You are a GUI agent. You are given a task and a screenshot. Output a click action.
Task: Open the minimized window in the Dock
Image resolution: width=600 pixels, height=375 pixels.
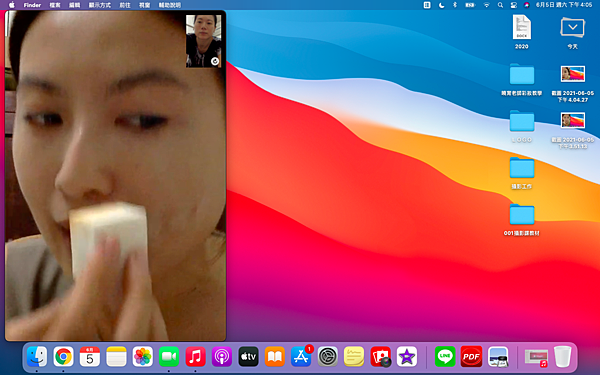point(536,357)
